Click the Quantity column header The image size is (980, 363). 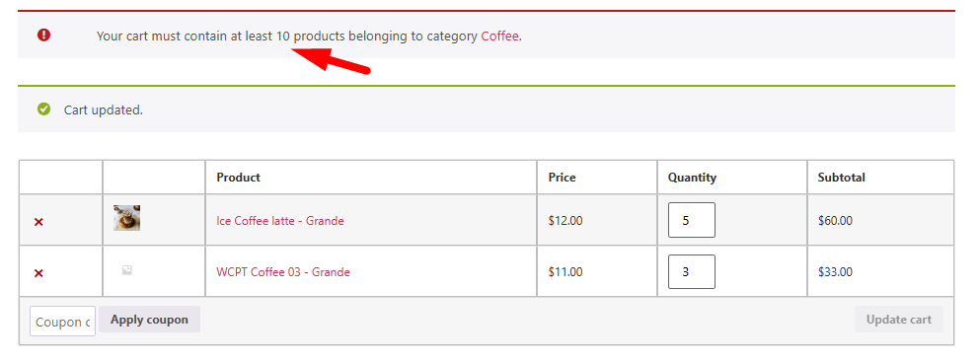pyautogui.click(x=692, y=178)
